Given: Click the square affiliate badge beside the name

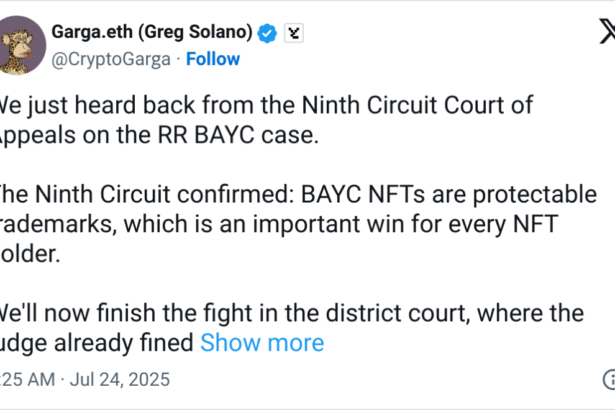Looking at the screenshot, I should (x=293, y=33).
